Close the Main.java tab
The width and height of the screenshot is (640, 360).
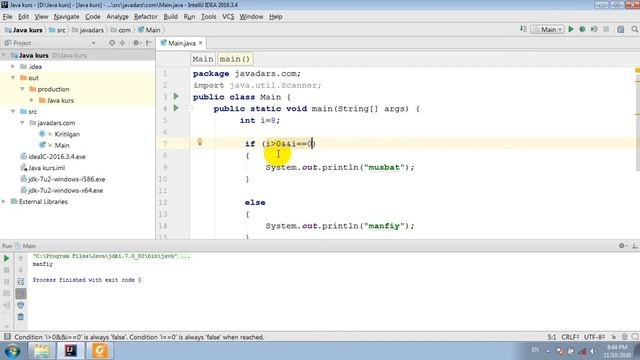pos(200,43)
